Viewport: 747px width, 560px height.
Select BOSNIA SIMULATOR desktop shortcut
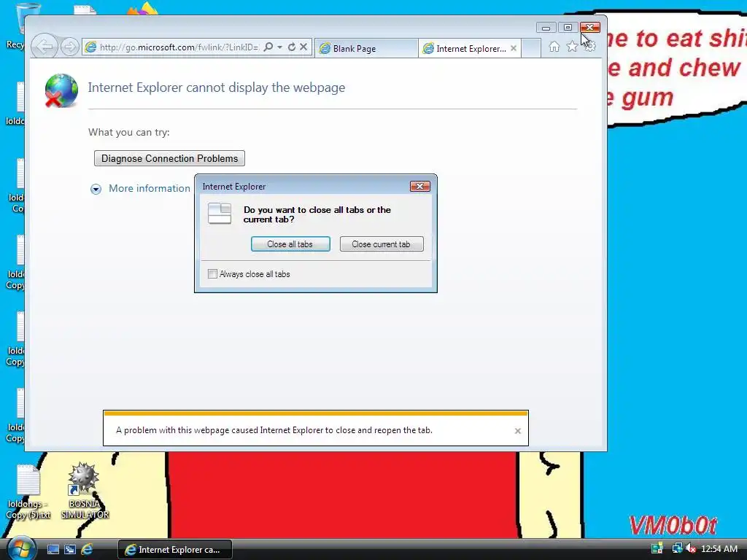(85, 491)
